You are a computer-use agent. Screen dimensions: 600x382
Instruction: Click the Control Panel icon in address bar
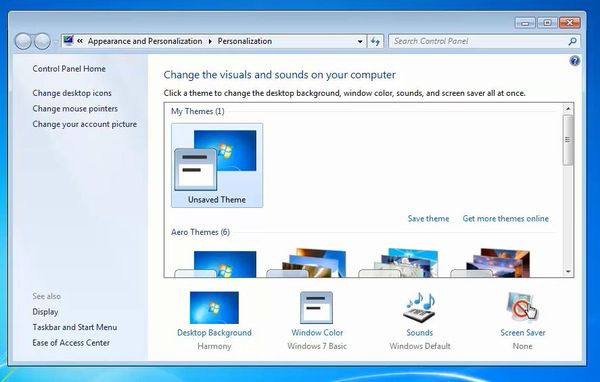coord(68,41)
